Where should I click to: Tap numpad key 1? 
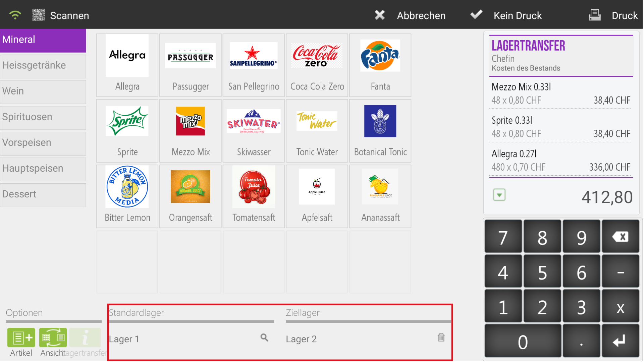[x=503, y=306]
